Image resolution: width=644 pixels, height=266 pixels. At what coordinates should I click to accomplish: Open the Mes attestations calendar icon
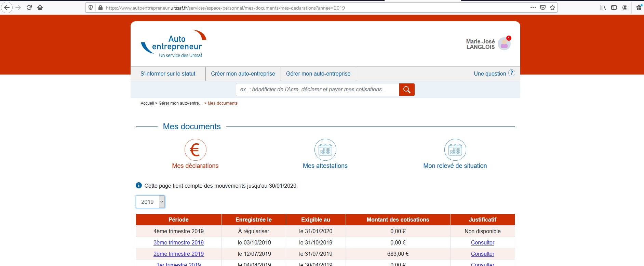[325, 150]
